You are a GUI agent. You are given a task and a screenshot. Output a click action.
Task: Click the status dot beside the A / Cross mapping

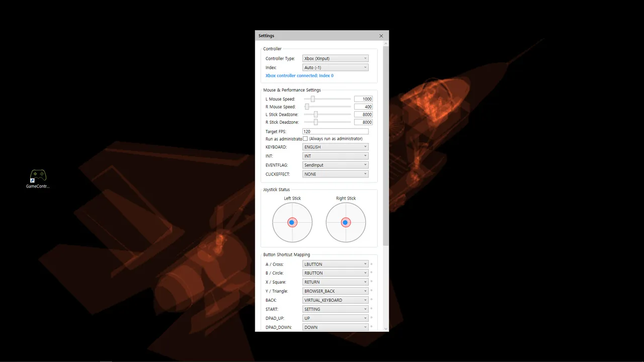371,263
